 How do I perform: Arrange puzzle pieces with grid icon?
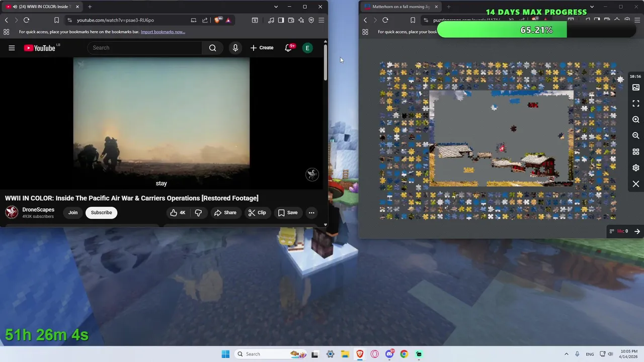click(636, 152)
